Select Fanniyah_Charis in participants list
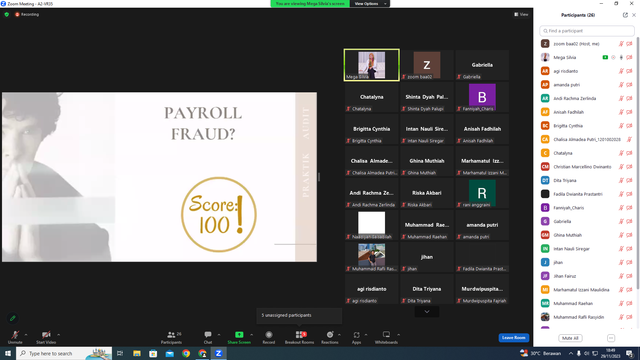This screenshot has width=640, height=360. coord(587,208)
